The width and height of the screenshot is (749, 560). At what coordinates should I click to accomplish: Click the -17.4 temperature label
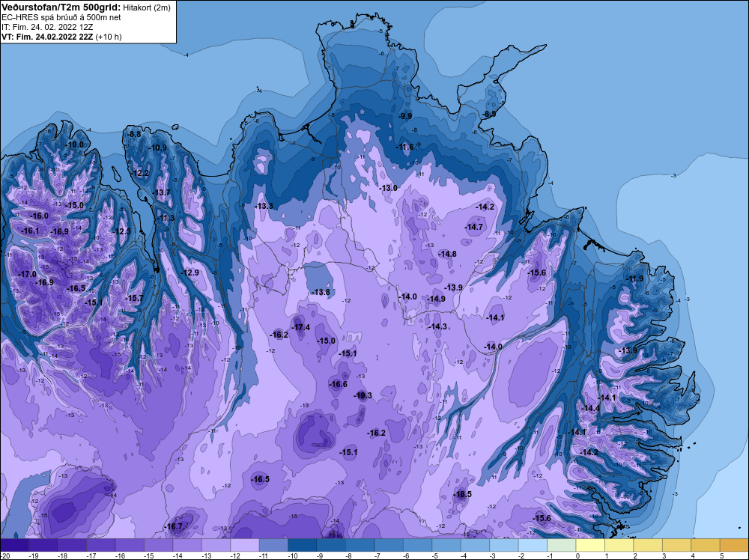click(301, 327)
